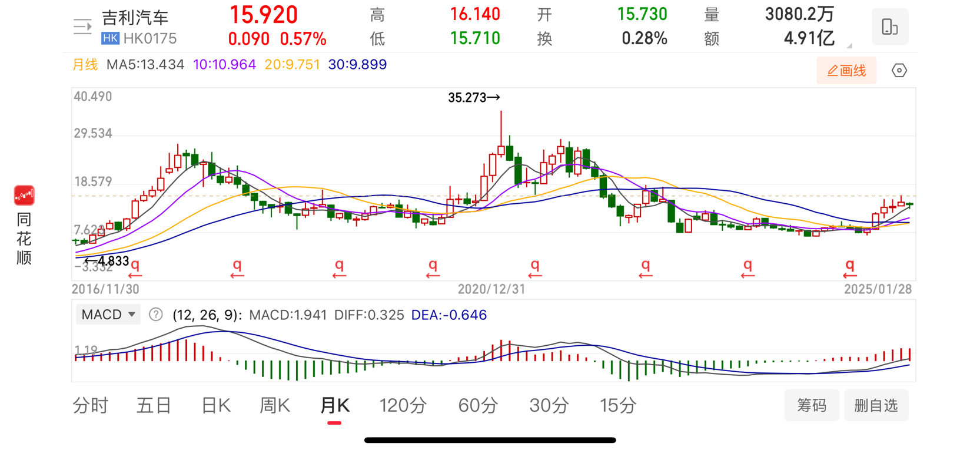Tap the purple 10:10.964 MA label
The width and height of the screenshot is (980, 453).
224,64
